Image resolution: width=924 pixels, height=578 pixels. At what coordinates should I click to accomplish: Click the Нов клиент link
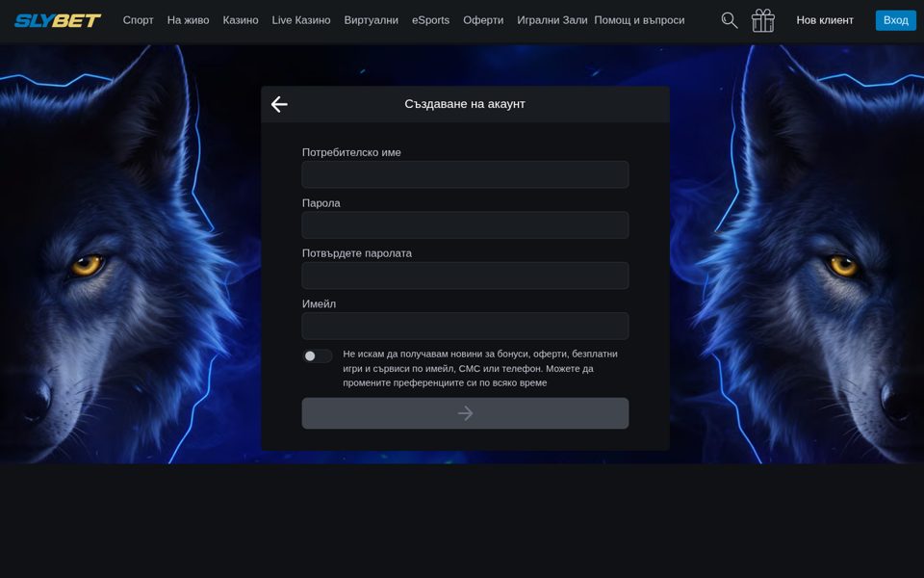tap(825, 20)
